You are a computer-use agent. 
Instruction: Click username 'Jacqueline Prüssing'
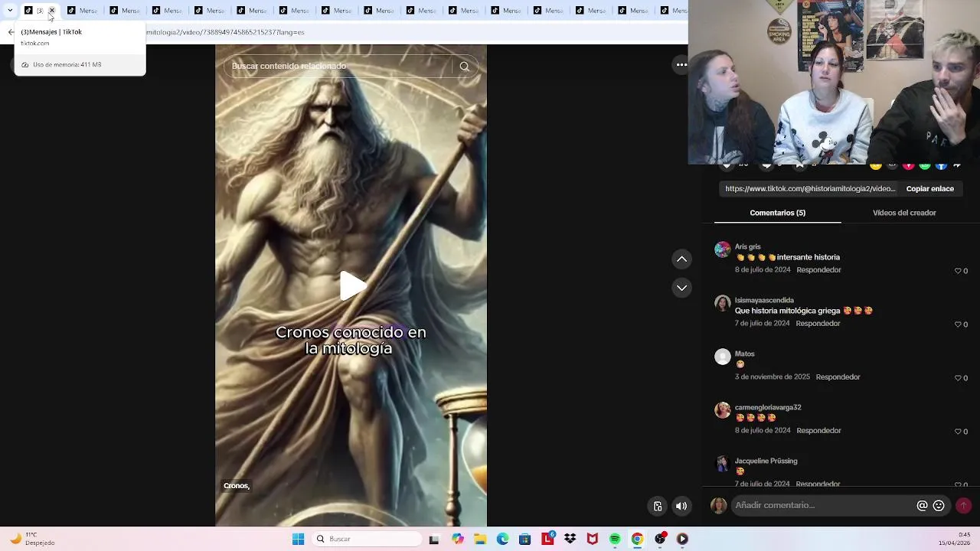[766, 461]
